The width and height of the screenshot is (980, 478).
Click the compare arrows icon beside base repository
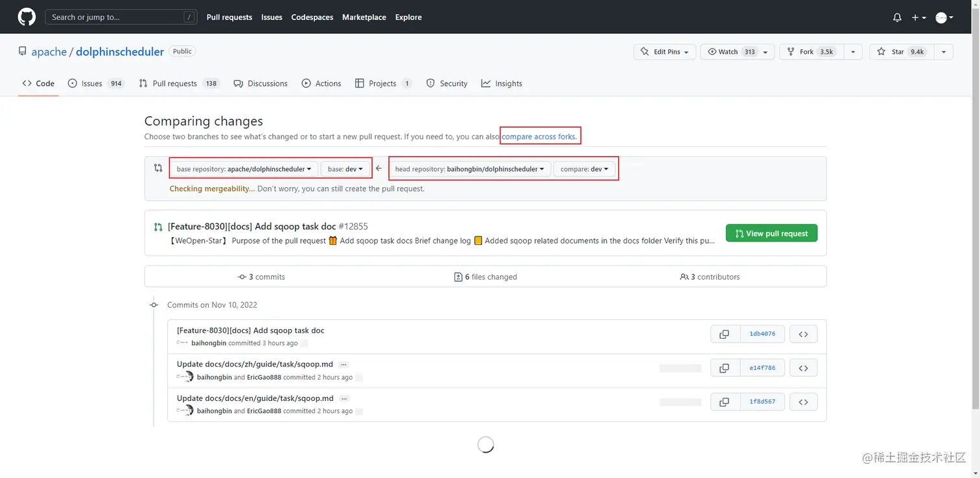[158, 168]
